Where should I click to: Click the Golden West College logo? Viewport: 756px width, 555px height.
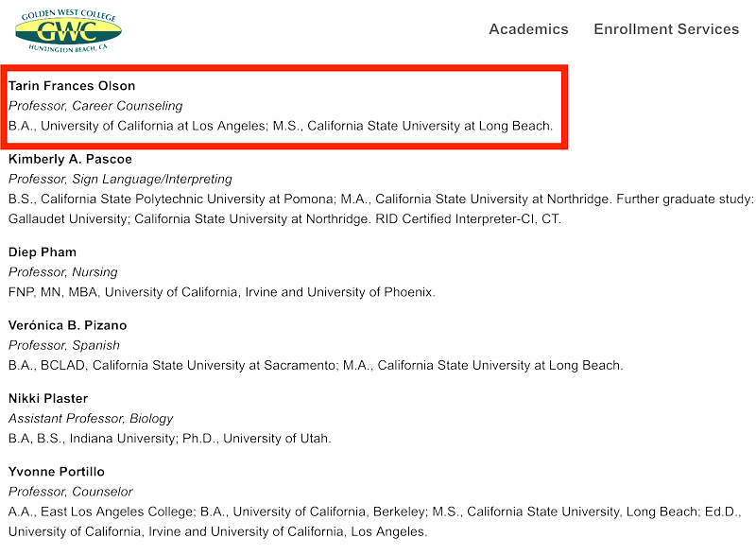tap(68, 29)
